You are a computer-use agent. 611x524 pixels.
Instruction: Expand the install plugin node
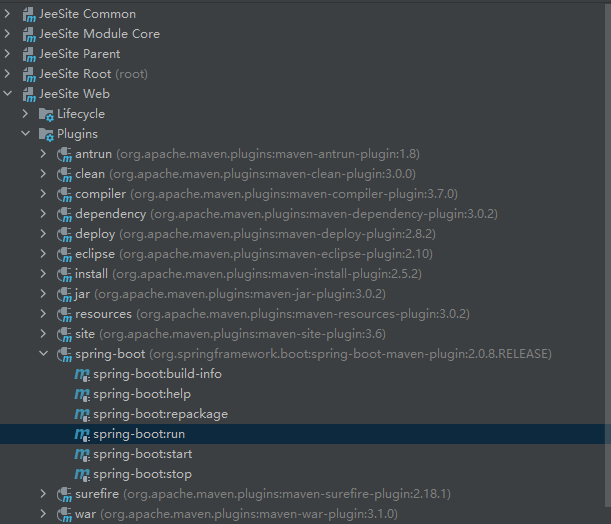click(x=43, y=274)
